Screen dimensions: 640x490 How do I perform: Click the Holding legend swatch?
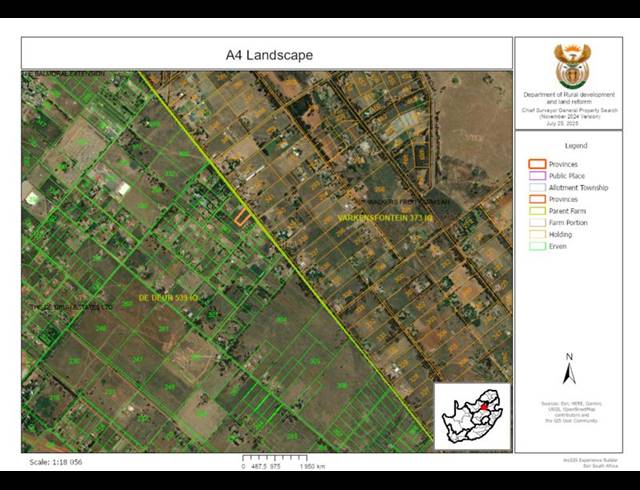click(x=537, y=234)
